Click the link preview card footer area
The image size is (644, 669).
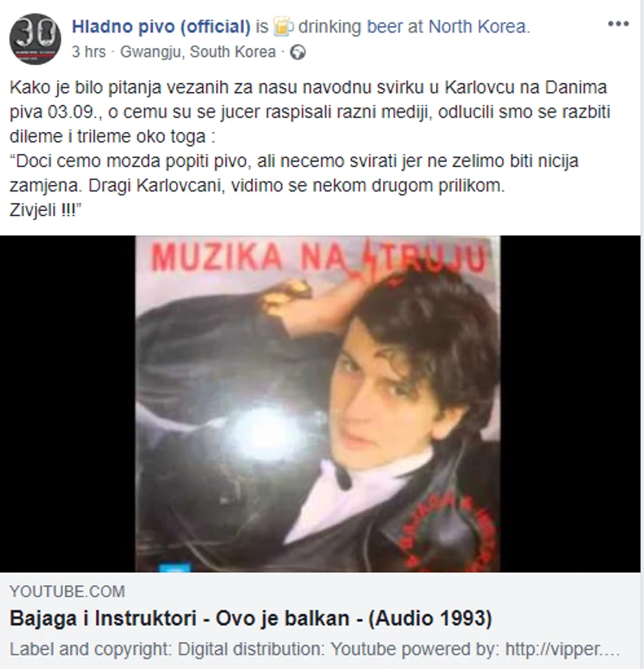coord(320,620)
